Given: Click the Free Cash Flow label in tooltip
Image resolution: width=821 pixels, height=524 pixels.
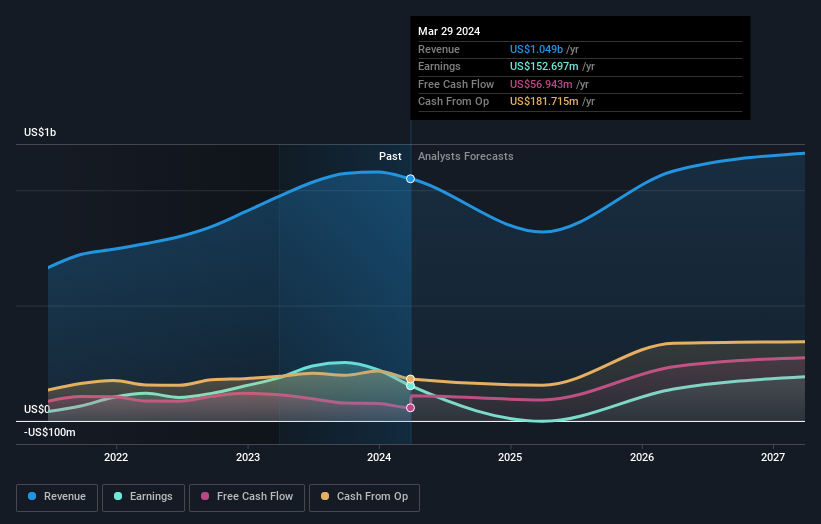Looking at the screenshot, I should coord(456,84).
